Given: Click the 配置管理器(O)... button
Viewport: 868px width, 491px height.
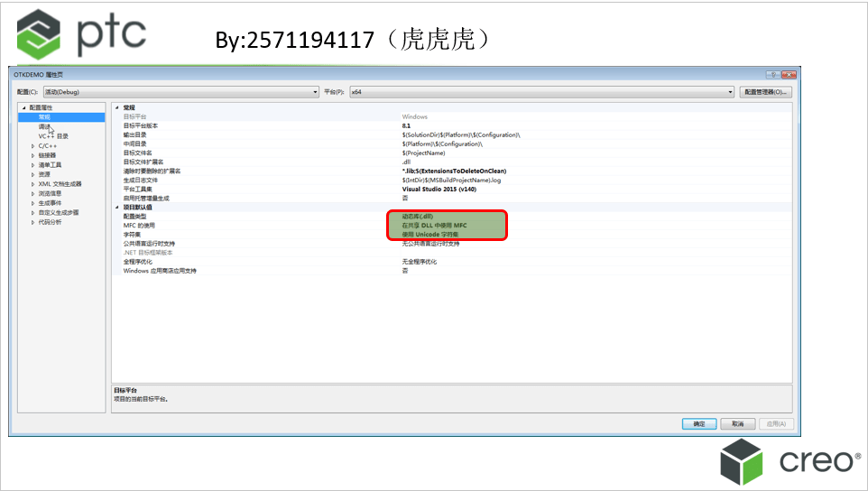Looking at the screenshot, I should [x=765, y=92].
